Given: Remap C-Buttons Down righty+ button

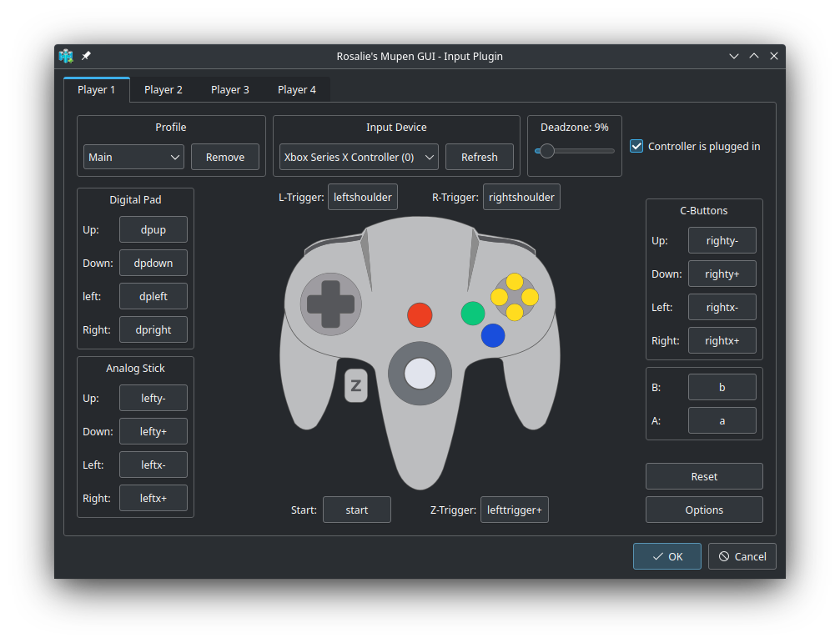Looking at the screenshot, I should 722,274.
